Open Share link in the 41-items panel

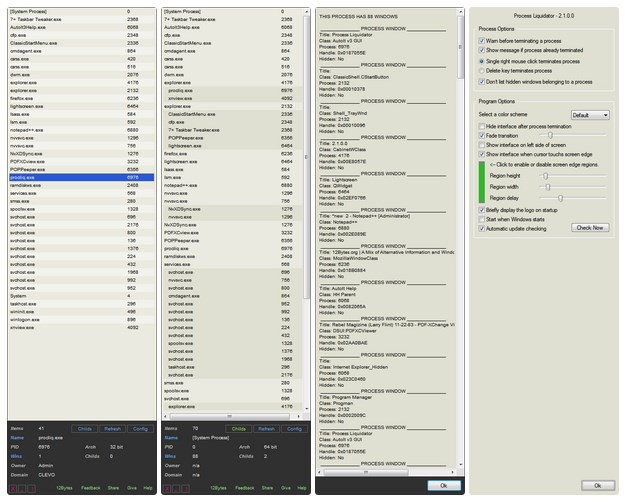point(113,488)
